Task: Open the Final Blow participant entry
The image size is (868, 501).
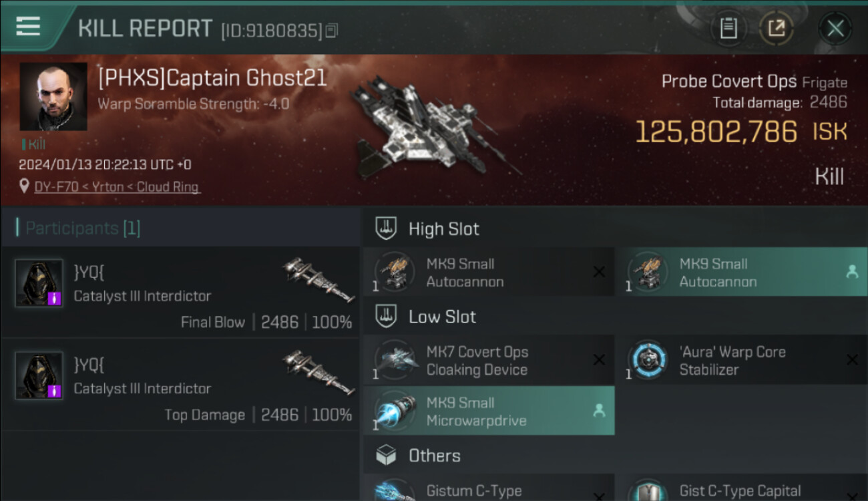Action: click(180, 293)
